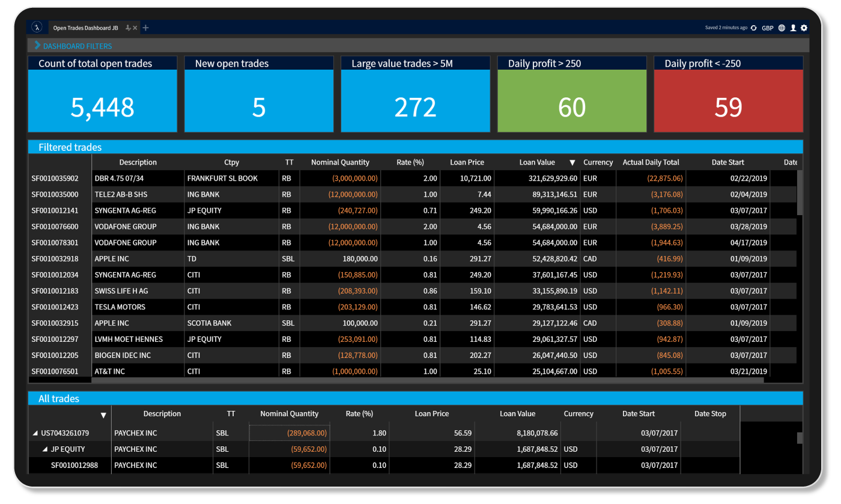Expand the Dashboard Filters chevron

(x=37, y=46)
